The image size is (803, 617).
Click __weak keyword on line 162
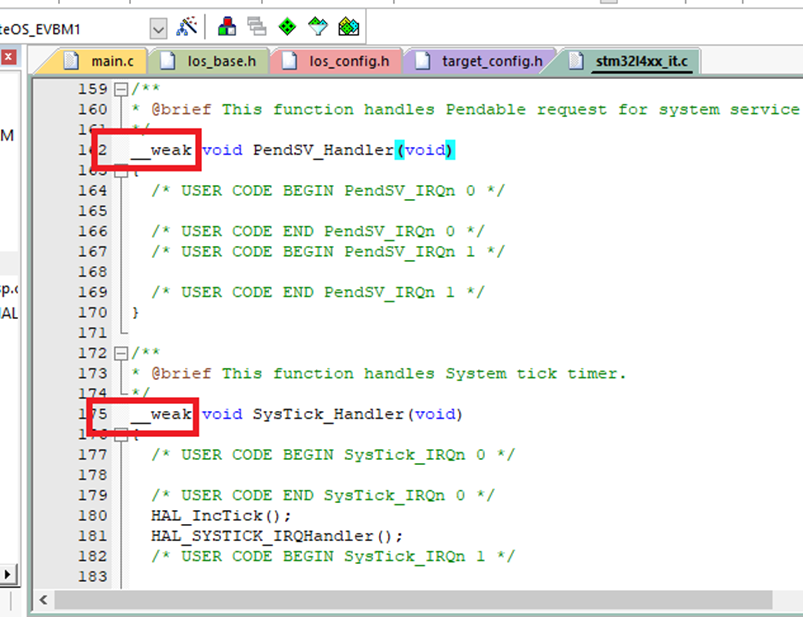(x=161, y=150)
